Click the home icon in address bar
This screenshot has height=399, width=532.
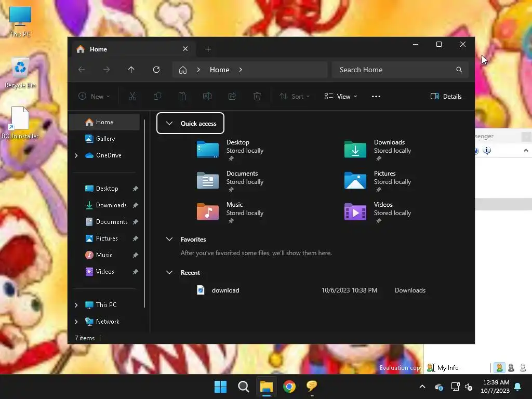point(183,70)
